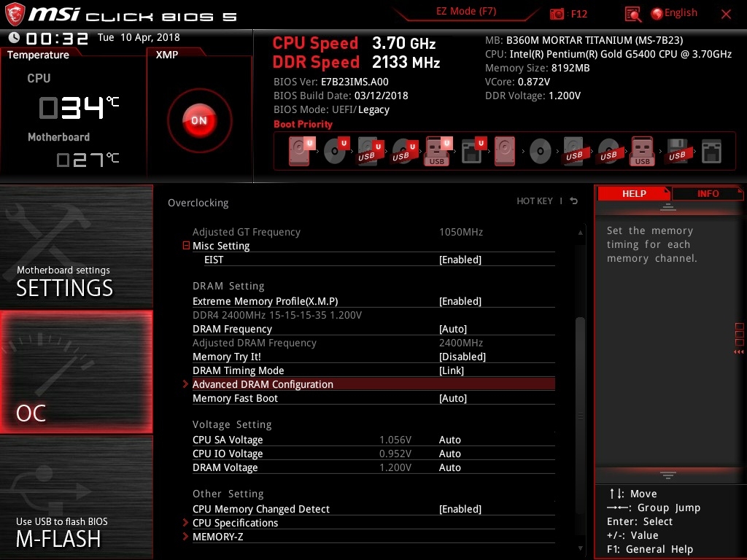Select the UEFI USB hard disk boot icon
The width and height of the screenshot is (747, 560).
pyautogui.click(x=371, y=151)
